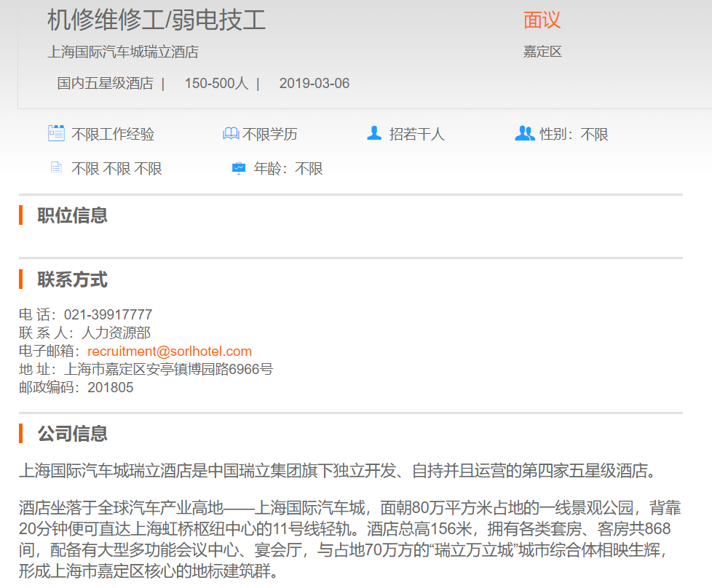Open the recruitment@sorlhotel.com email link
Screen dimensions: 712x588
pyautogui.click(x=170, y=351)
